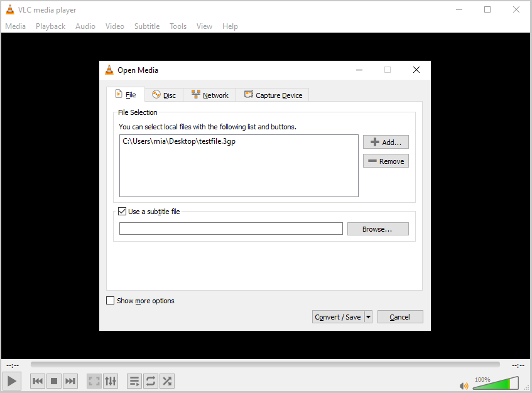Image resolution: width=532 pixels, height=393 pixels.
Task: Click the Next media button
Action: [70, 381]
